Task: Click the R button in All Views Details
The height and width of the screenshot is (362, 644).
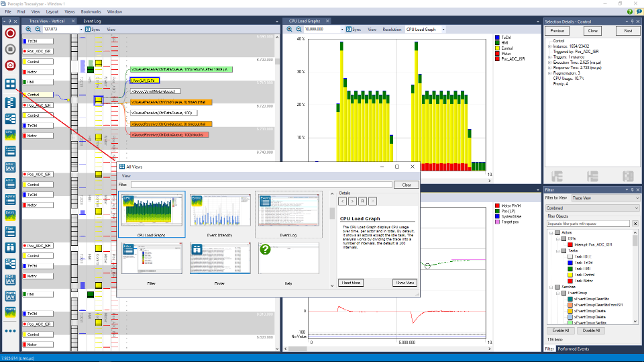Action: [x=362, y=201]
